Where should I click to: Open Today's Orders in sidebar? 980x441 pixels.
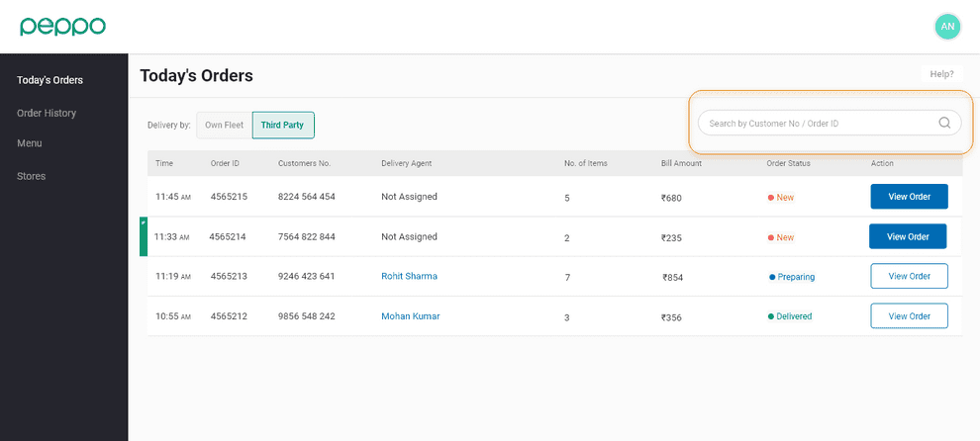pos(49,80)
